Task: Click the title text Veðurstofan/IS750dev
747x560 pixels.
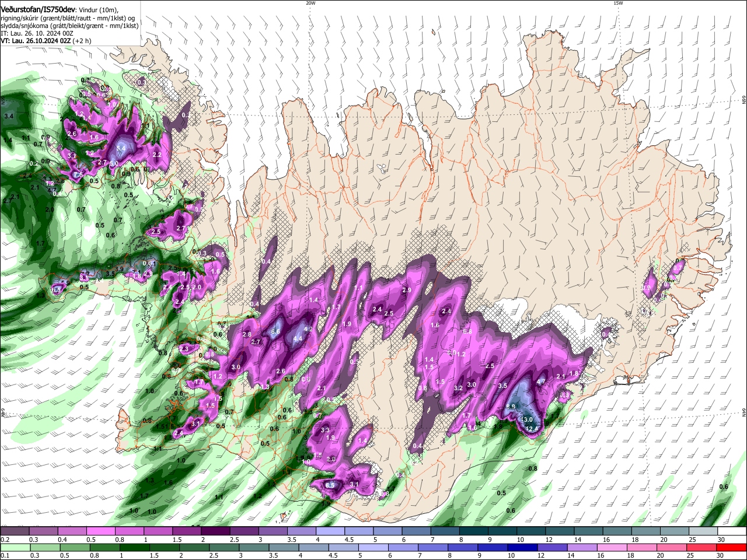Action: 38,9
